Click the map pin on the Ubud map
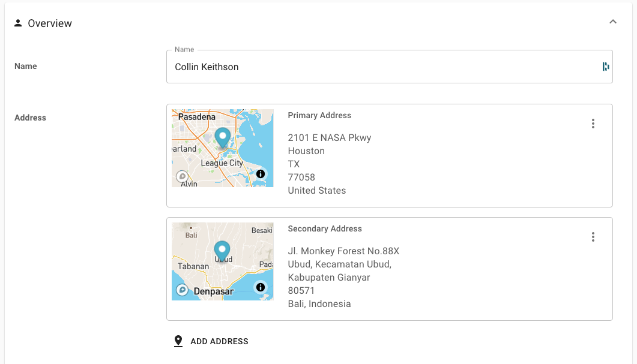637x364 pixels. tap(222, 251)
